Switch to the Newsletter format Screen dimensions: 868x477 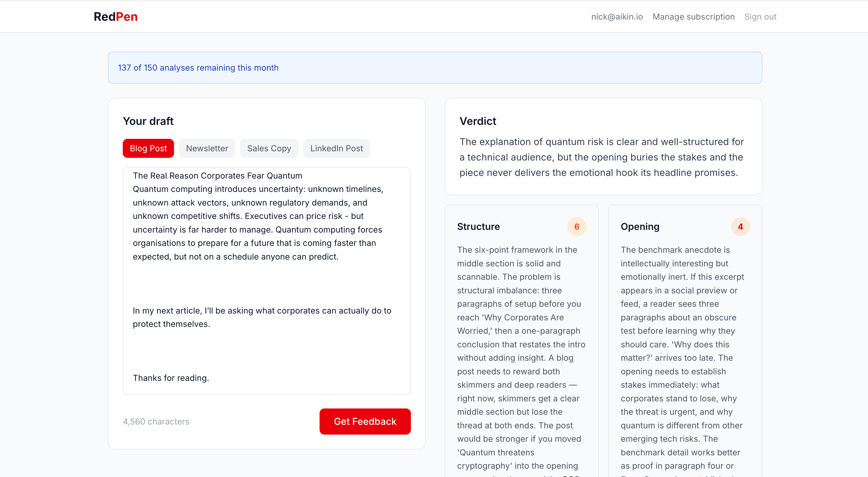(x=207, y=148)
